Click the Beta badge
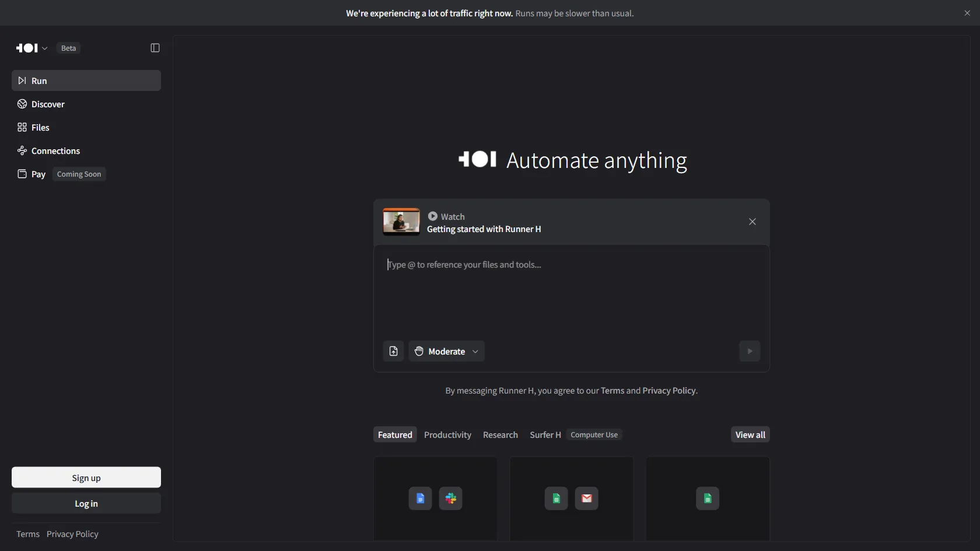 68,48
